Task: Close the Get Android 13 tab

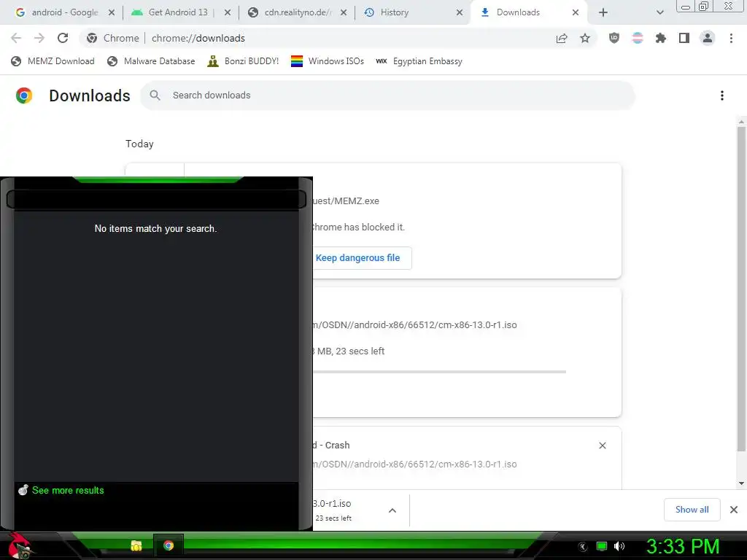Action: 228,12
